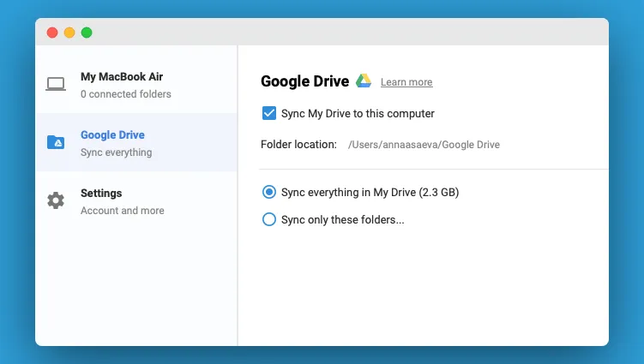Click the Drive folder icon in the sidebar
Viewport: 644px width, 364px height.
point(56,142)
